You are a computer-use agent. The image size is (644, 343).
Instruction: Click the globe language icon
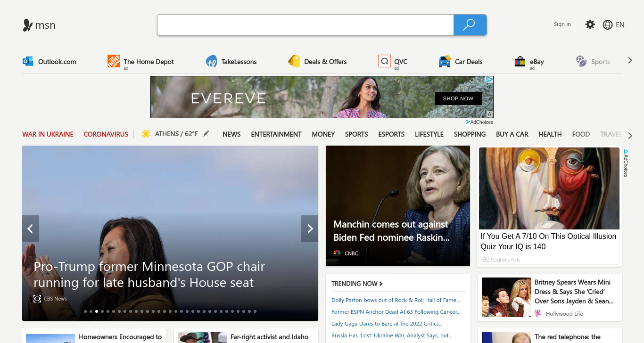[x=608, y=25]
